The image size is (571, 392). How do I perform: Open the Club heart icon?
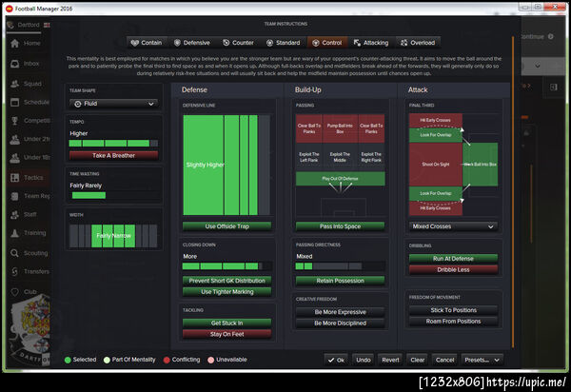14,292
